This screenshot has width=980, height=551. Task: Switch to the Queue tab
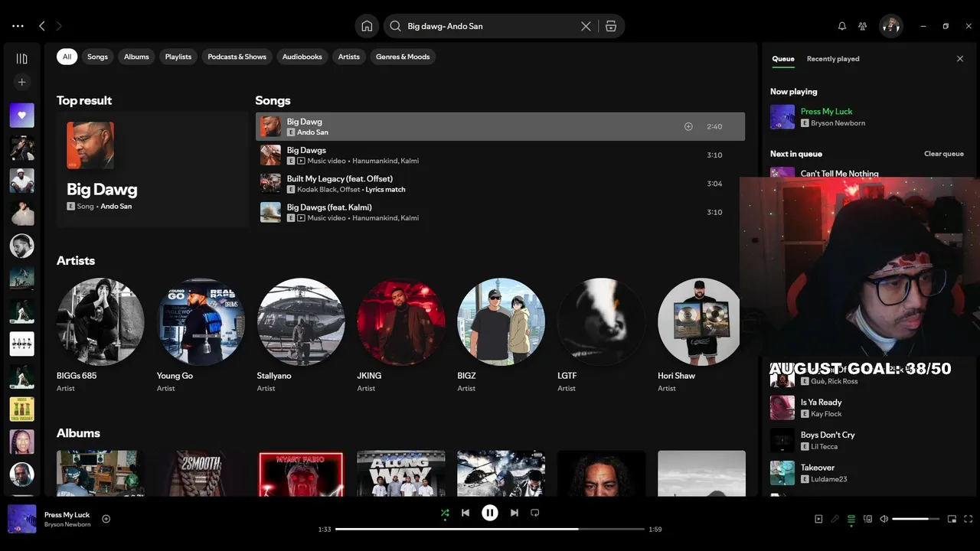pos(782,59)
